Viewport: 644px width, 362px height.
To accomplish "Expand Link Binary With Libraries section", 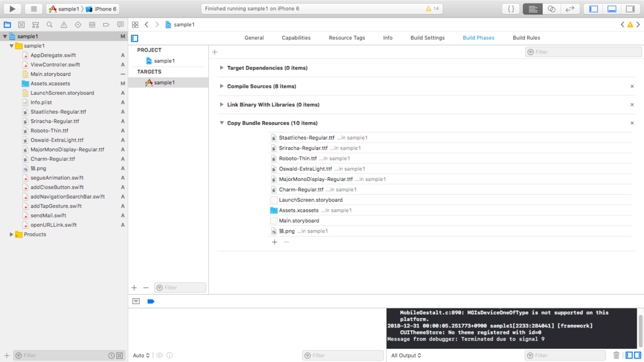I will point(222,105).
